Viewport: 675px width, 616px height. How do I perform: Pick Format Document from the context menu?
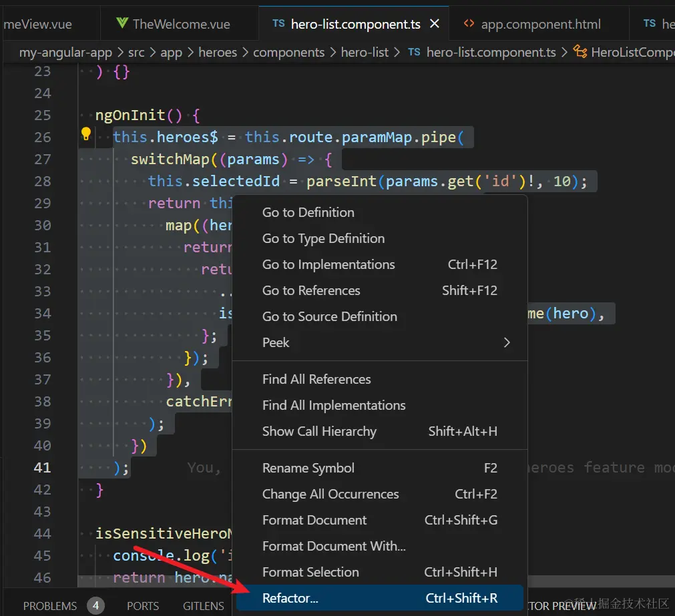pyautogui.click(x=314, y=520)
